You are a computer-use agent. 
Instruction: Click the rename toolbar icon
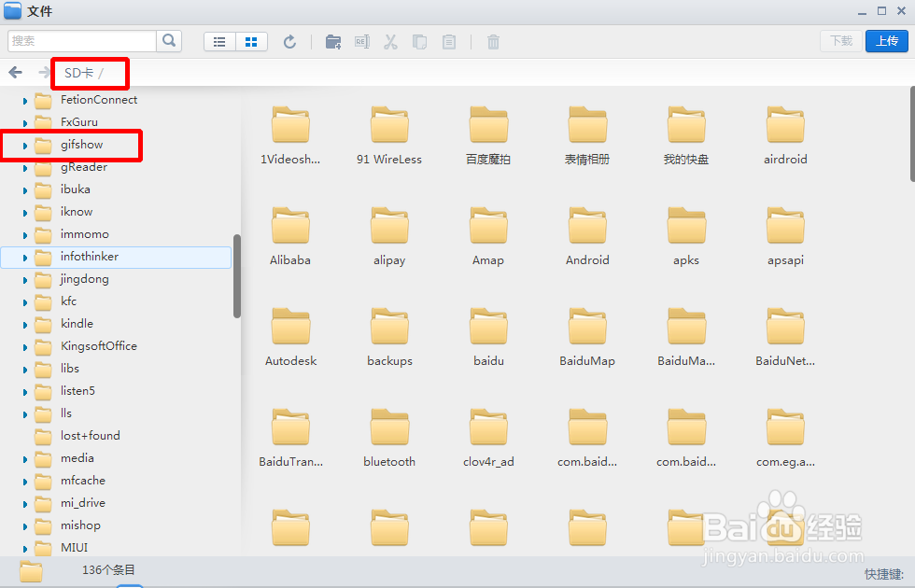362,42
